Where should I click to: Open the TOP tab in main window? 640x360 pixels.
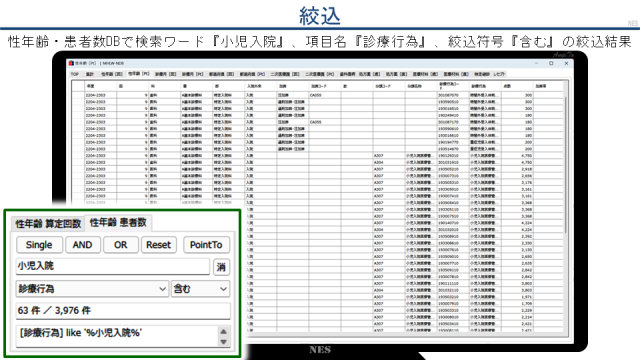[75, 74]
